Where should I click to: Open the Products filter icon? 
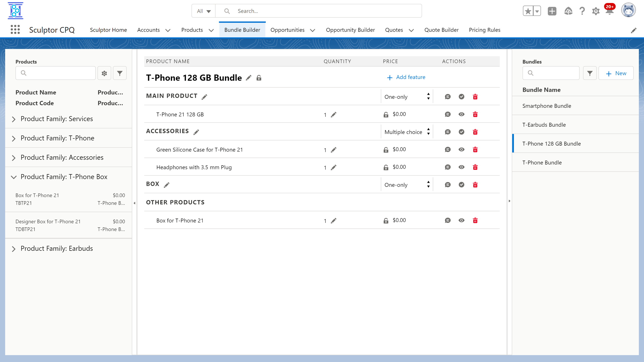click(120, 73)
